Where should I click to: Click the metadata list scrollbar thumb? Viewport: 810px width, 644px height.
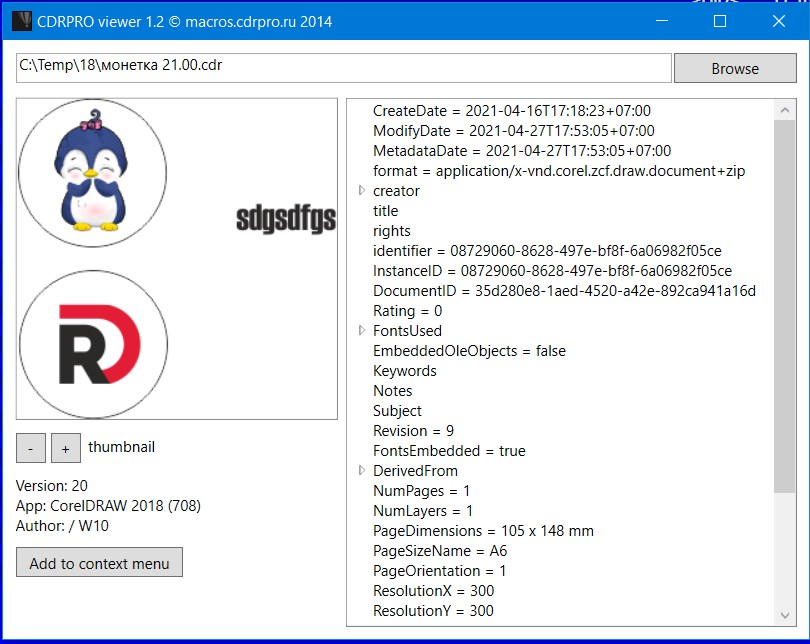785,306
